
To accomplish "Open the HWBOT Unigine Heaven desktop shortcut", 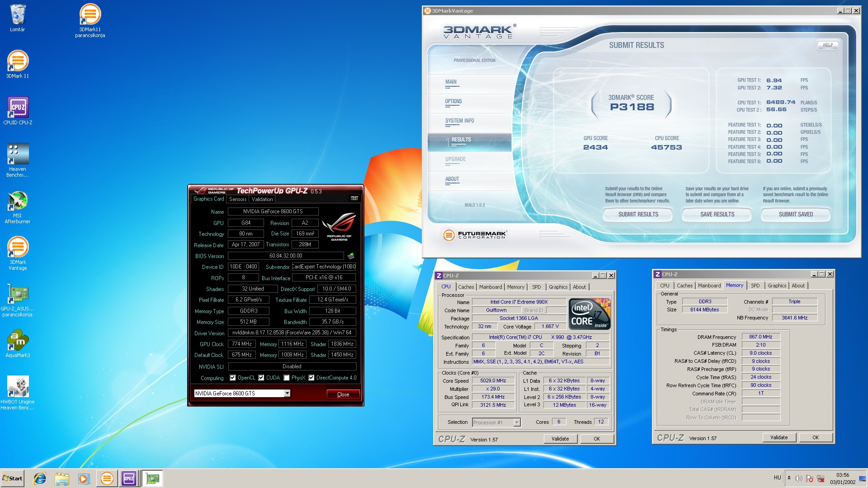I will pos(18,393).
